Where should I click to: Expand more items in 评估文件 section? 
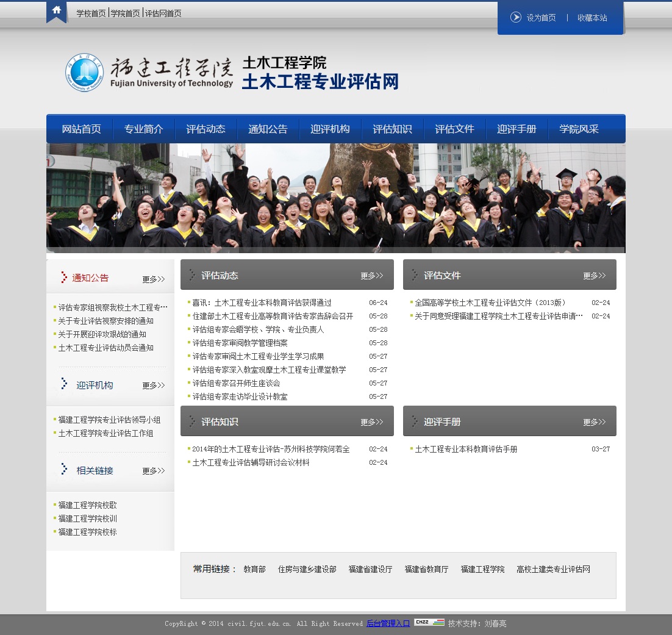[594, 276]
